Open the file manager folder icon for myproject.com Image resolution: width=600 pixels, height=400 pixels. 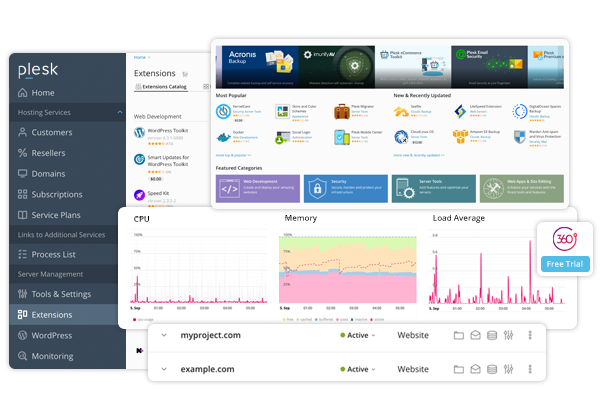pos(459,336)
